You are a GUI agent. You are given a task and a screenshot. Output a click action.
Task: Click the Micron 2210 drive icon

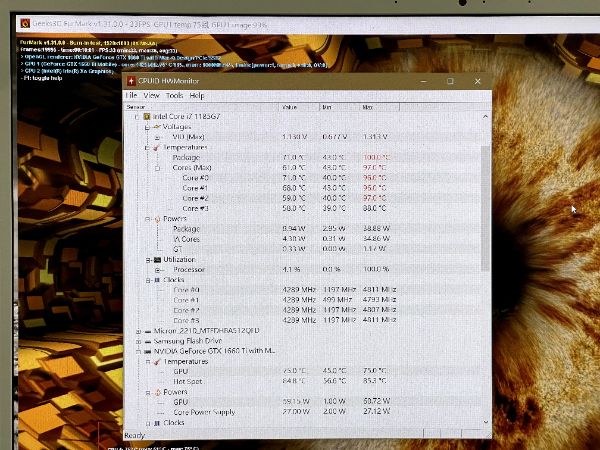(x=148, y=331)
